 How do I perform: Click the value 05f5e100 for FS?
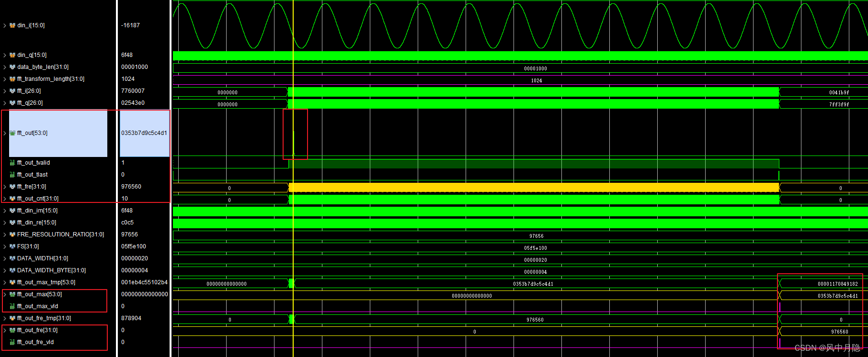tap(134, 246)
